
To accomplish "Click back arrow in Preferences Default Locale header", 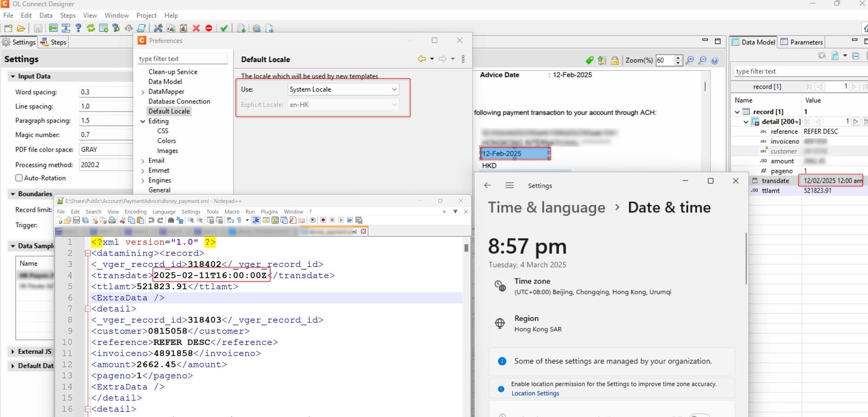I will tap(422, 59).
